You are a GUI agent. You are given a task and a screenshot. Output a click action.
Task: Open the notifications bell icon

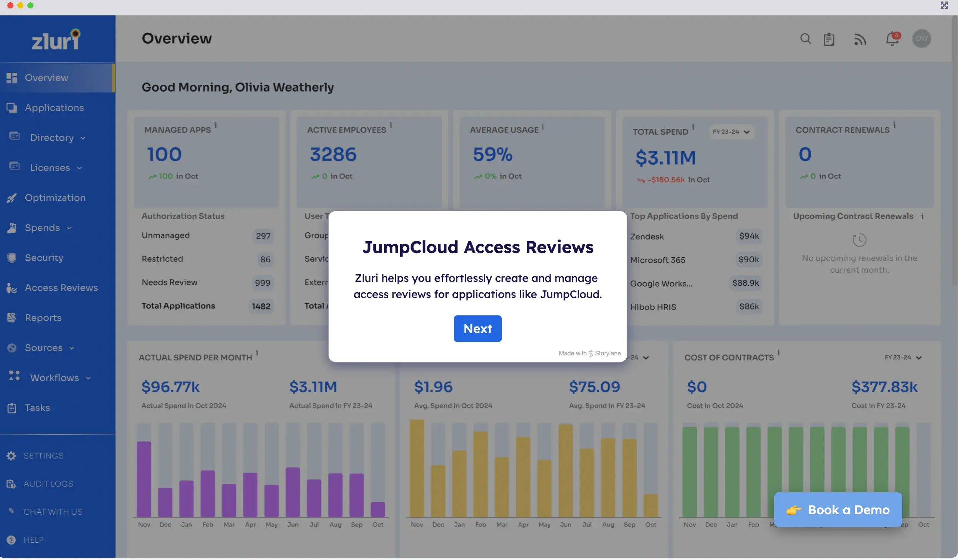(892, 39)
